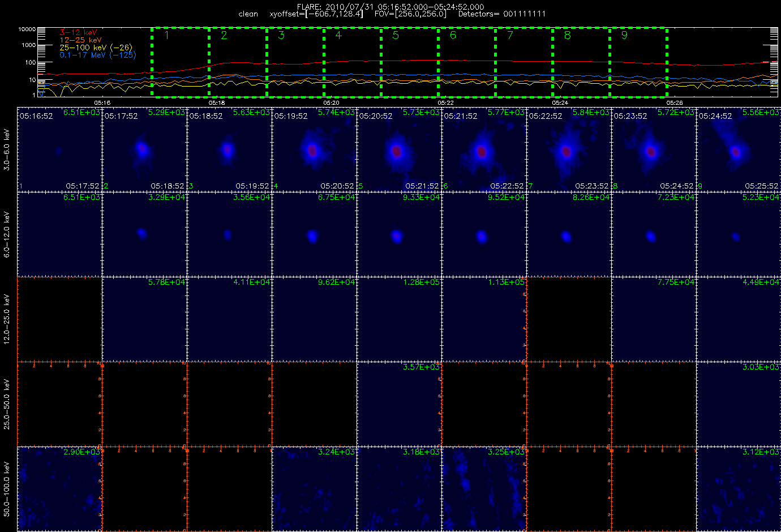The image size is (781, 532).
Task: Open the 50-100 keV image in column 05:21:52
Action: click(484, 489)
